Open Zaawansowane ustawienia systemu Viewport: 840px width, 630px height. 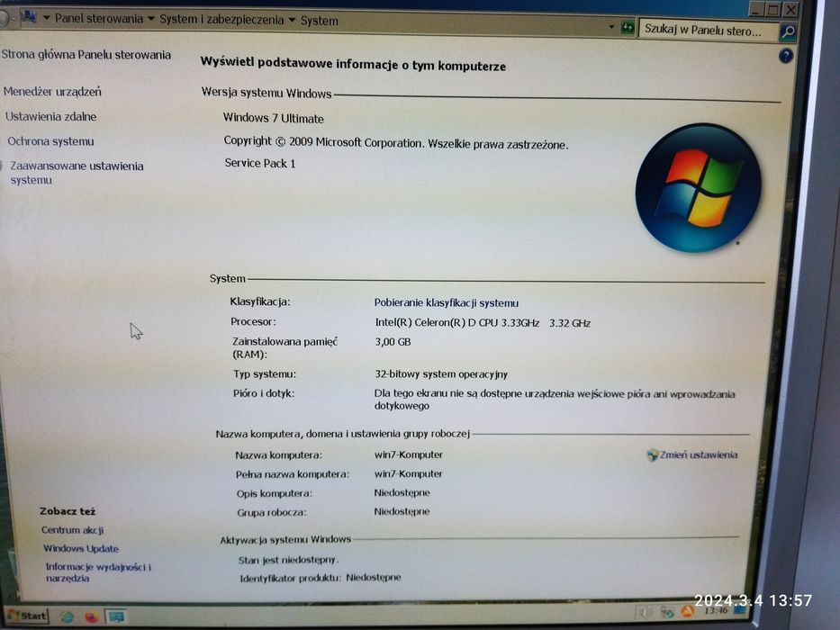(x=77, y=173)
